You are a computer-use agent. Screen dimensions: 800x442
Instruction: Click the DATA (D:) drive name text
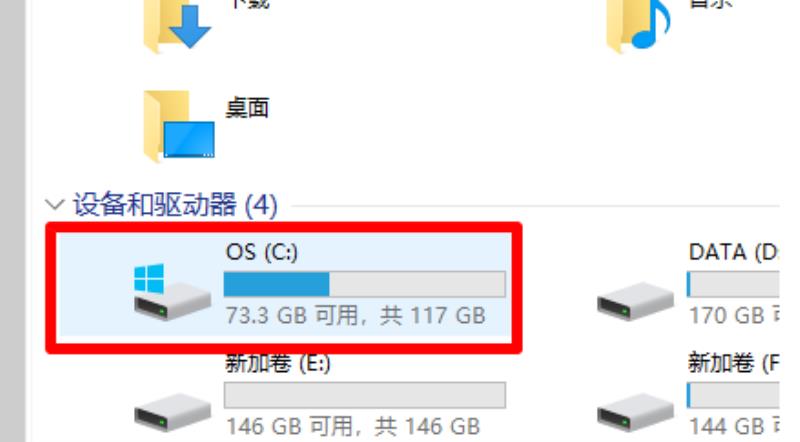(x=734, y=252)
